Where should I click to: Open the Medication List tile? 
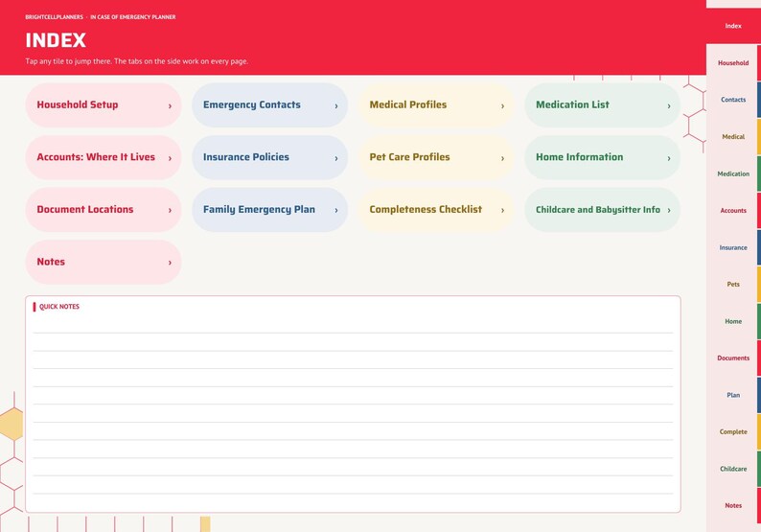(x=602, y=104)
